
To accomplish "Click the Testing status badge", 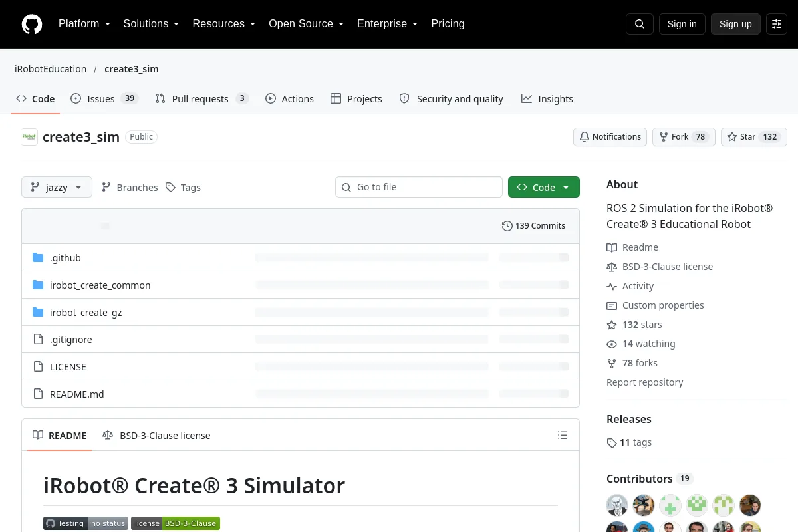I will (86, 523).
